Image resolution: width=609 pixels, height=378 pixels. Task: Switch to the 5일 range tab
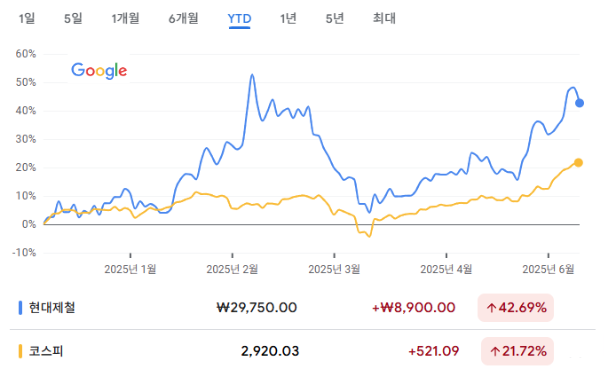point(73,18)
